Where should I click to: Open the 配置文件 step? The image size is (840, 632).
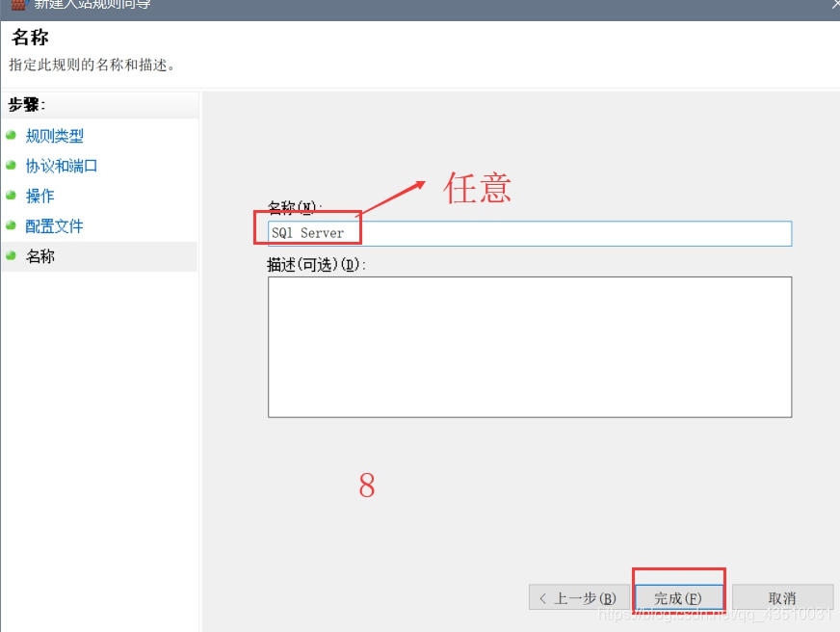coord(54,226)
